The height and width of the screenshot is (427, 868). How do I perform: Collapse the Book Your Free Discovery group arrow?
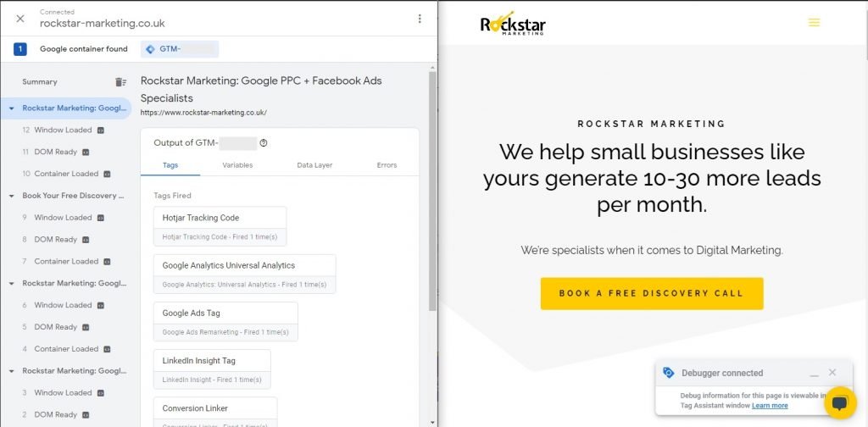[x=12, y=196]
